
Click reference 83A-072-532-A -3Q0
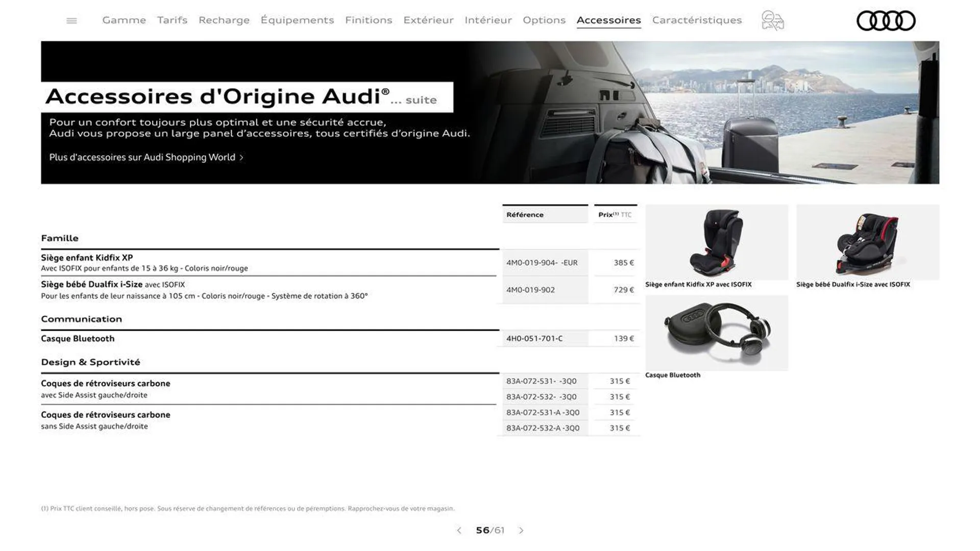pos(543,428)
